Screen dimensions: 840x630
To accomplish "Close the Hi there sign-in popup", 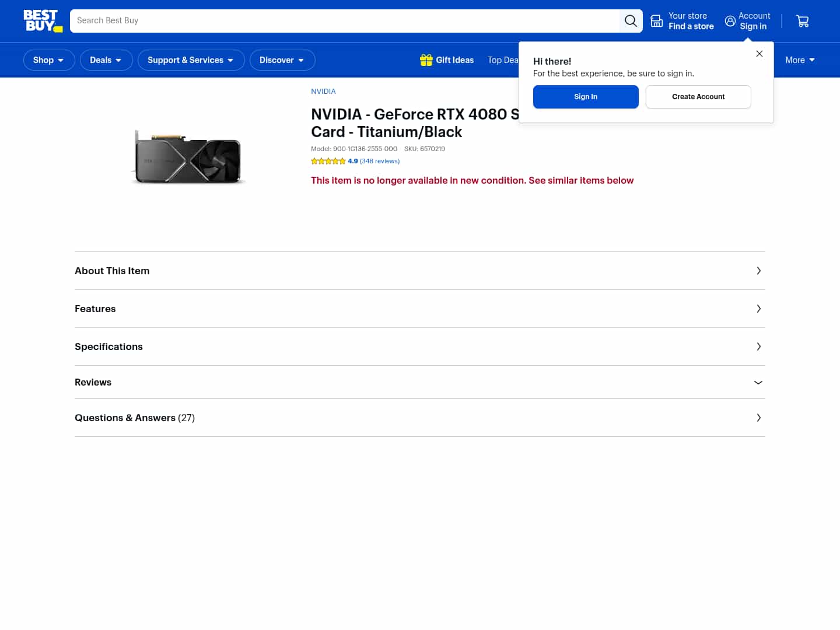I will 759,54.
